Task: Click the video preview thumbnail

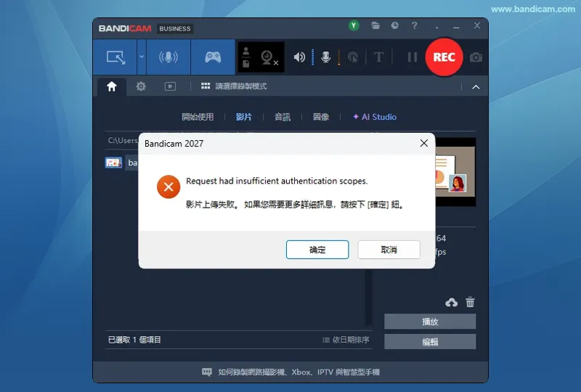Action: 455,172
